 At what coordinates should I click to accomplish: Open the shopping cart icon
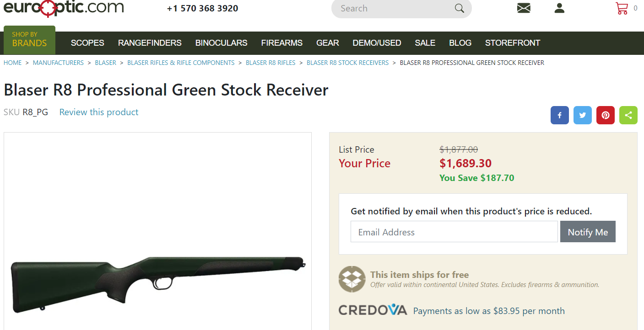tap(622, 8)
